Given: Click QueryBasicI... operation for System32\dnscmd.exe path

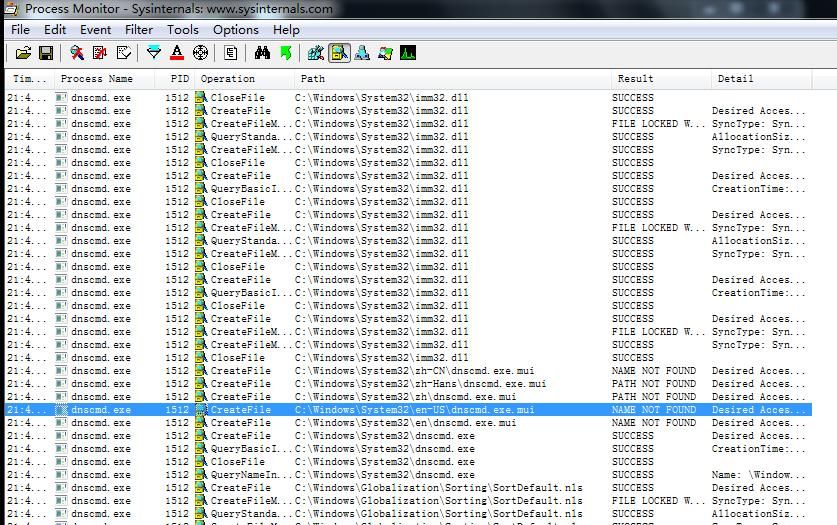Looking at the screenshot, I should point(251,449).
